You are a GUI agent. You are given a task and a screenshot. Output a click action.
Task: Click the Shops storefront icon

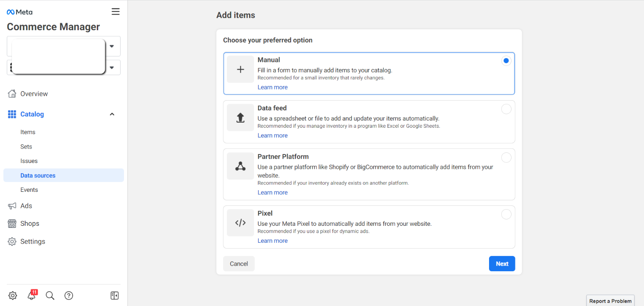point(12,224)
